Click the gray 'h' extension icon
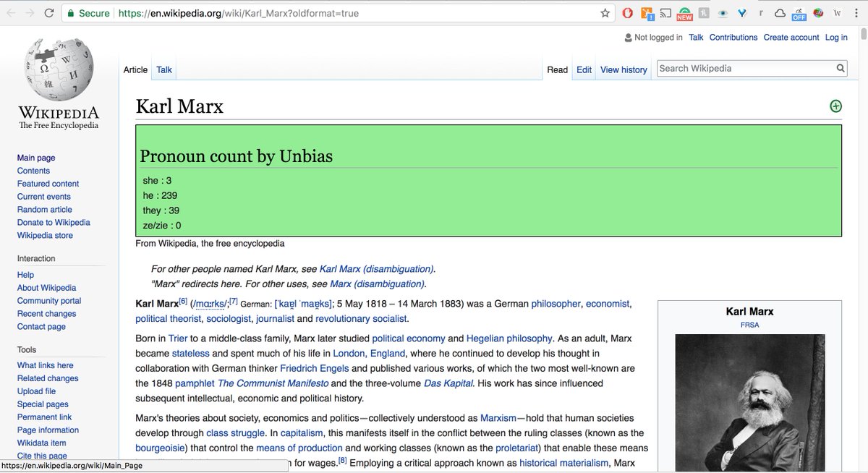 [704, 13]
